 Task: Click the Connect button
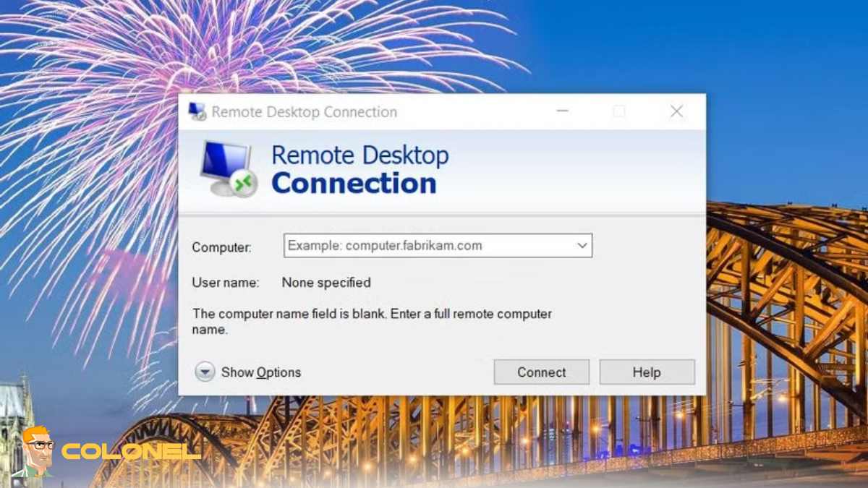(541, 372)
